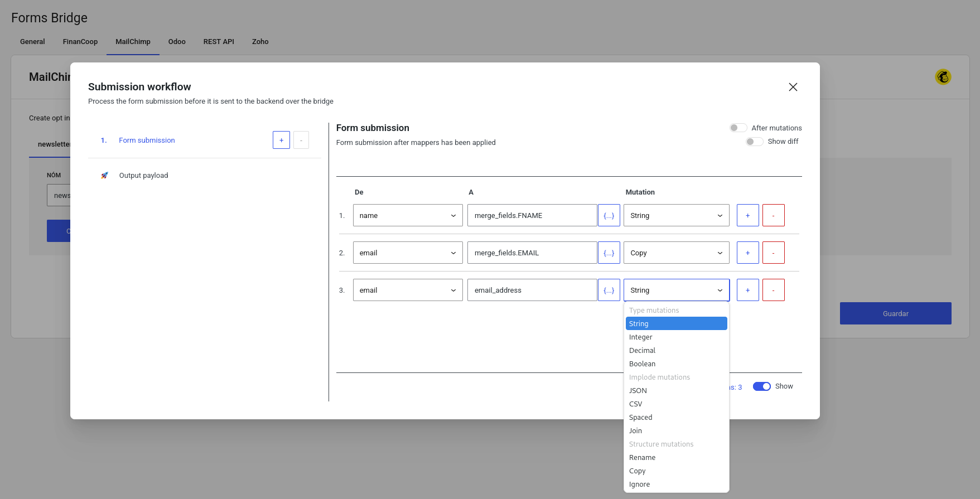The width and height of the screenshot is (980, 499).
Task: Open Mutation dropdown showing Copy in row 2
Action: click(x=676, y=253)
